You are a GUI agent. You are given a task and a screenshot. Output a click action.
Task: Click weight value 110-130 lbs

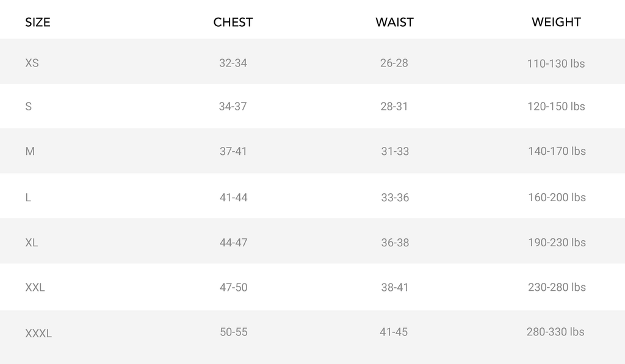click(556, 63)
